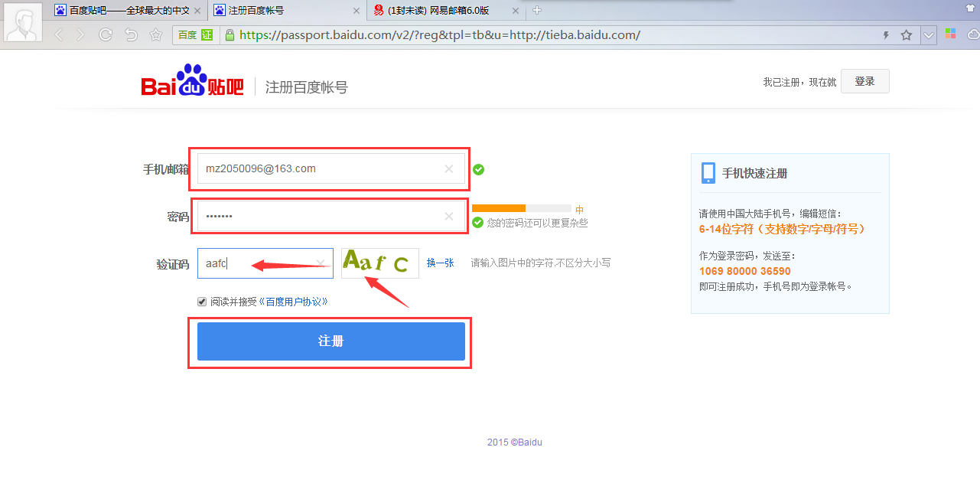Click the phone icon beside 手机快速注册
The height and width of the screenshot is (493, 980).
pos(708,173)
